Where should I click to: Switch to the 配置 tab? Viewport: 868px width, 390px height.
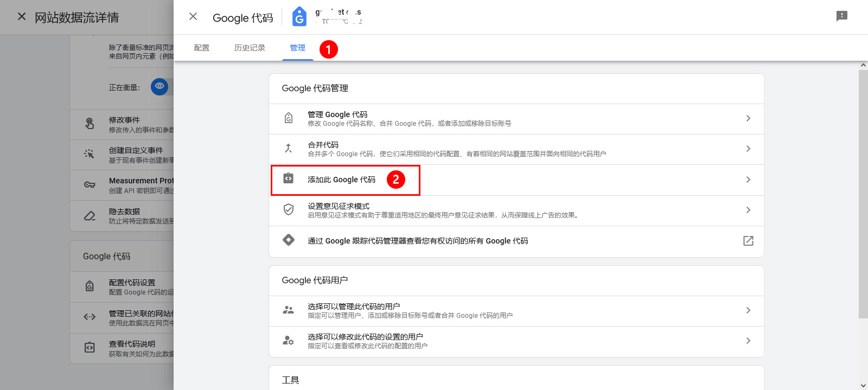tap(202, 48)
